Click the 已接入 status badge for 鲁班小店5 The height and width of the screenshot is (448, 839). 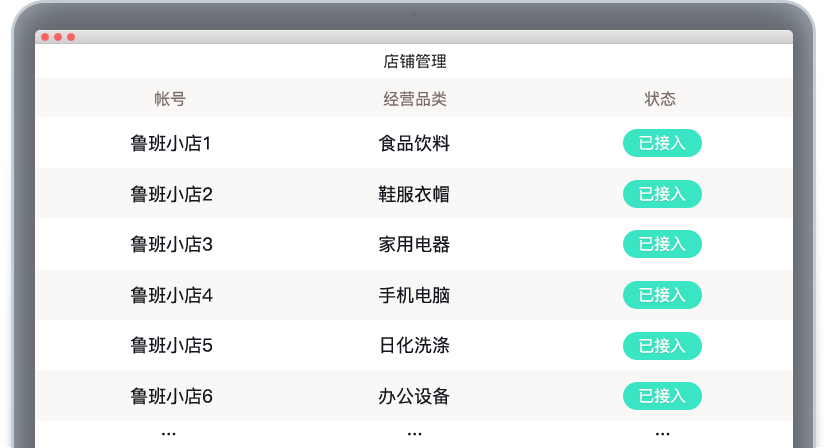[x=662, y=346]
